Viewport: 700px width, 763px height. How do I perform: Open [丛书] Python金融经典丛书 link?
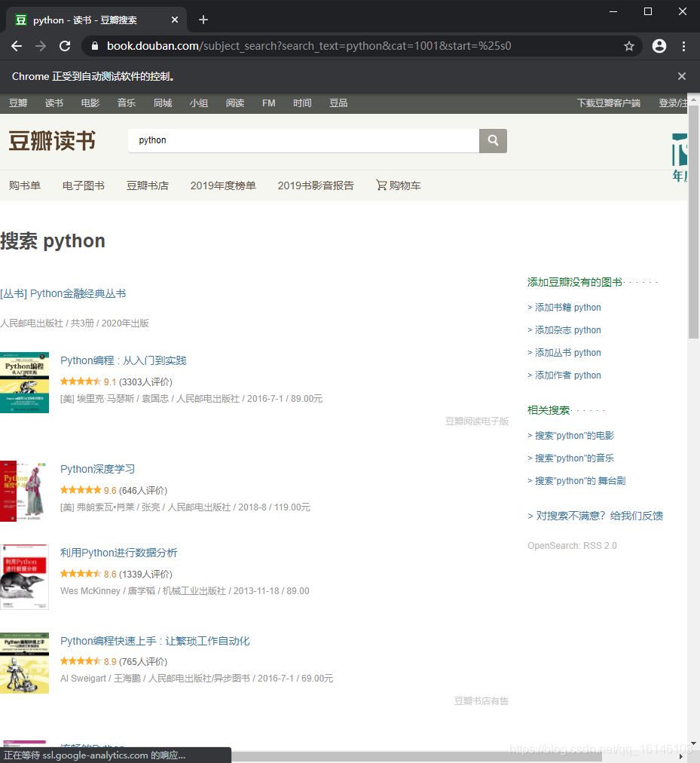click(x=63, y=294)
